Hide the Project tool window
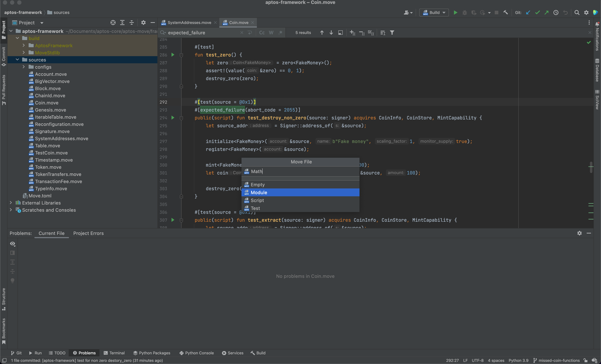Screen dimensions: 601x364 153,23
